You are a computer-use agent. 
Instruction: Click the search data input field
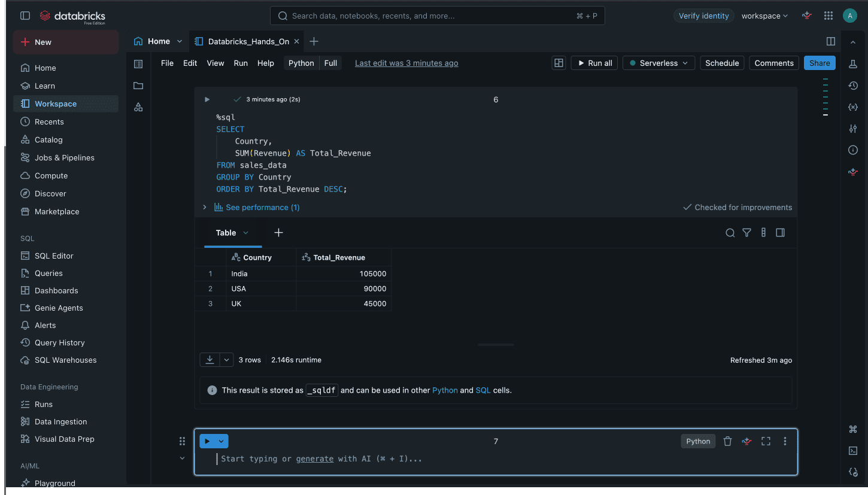click(x=437, y=16)
